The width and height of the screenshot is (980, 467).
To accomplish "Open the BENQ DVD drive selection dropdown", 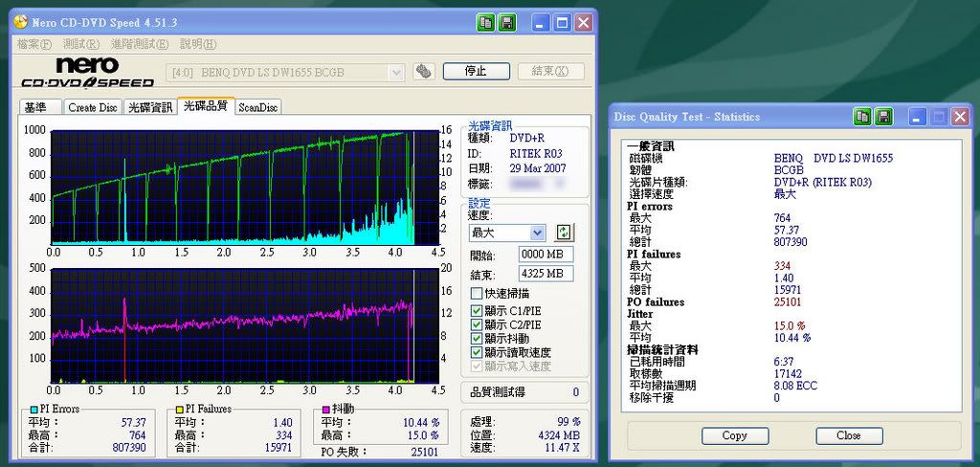I will [x=396, y=73].
